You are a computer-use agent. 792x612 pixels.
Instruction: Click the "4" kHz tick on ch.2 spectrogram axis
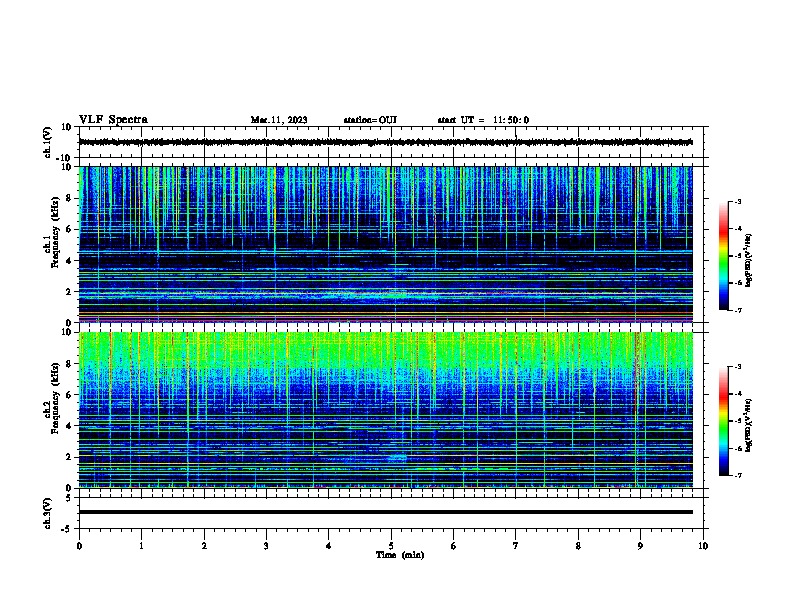[69, 426]
